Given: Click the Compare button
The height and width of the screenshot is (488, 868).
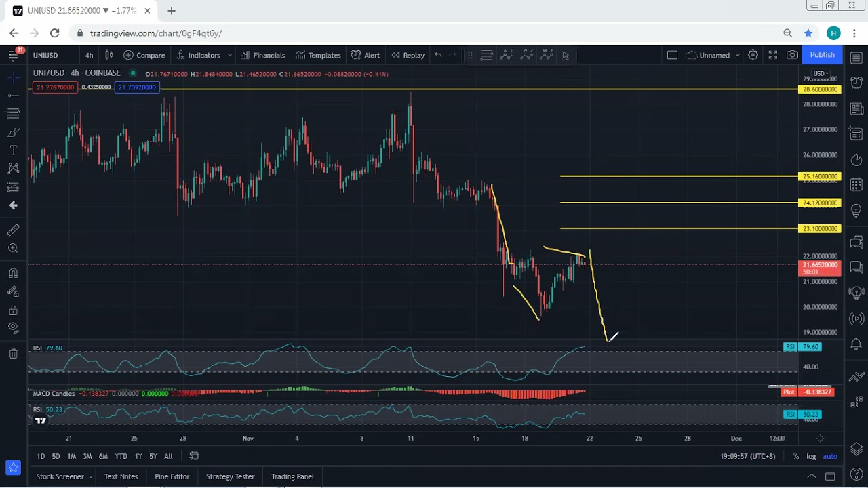Looking at the screenshot, I should [144, 55].
